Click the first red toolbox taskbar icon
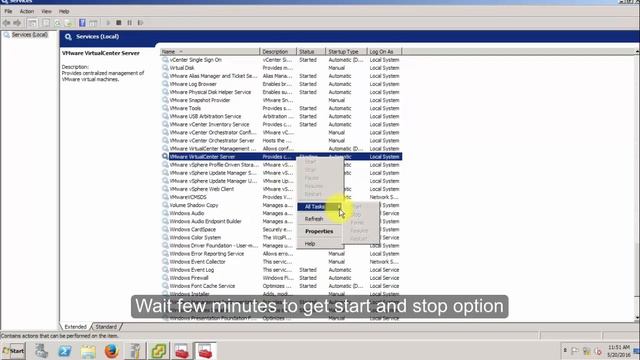This screenshot has width=640, height=360. click(x=182, y=351)
